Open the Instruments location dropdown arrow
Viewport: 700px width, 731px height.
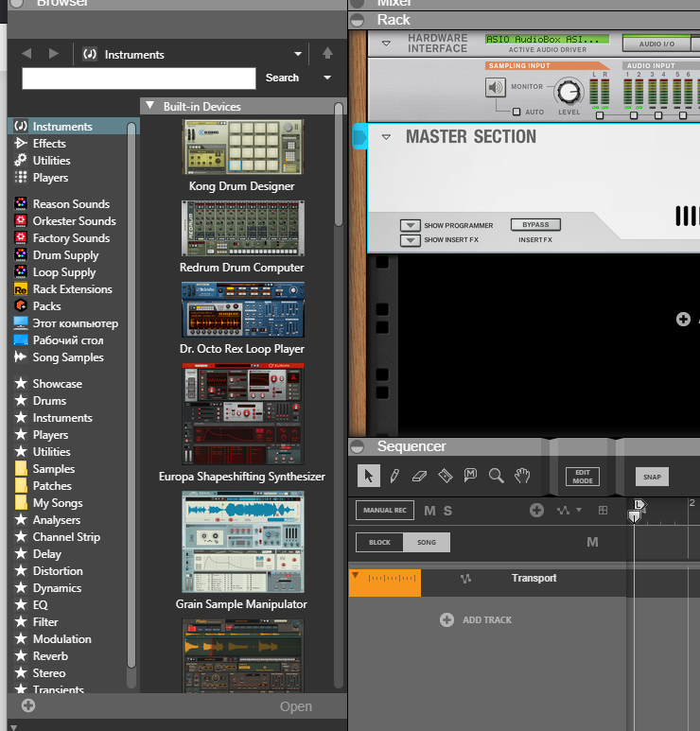tap(298, 54)
